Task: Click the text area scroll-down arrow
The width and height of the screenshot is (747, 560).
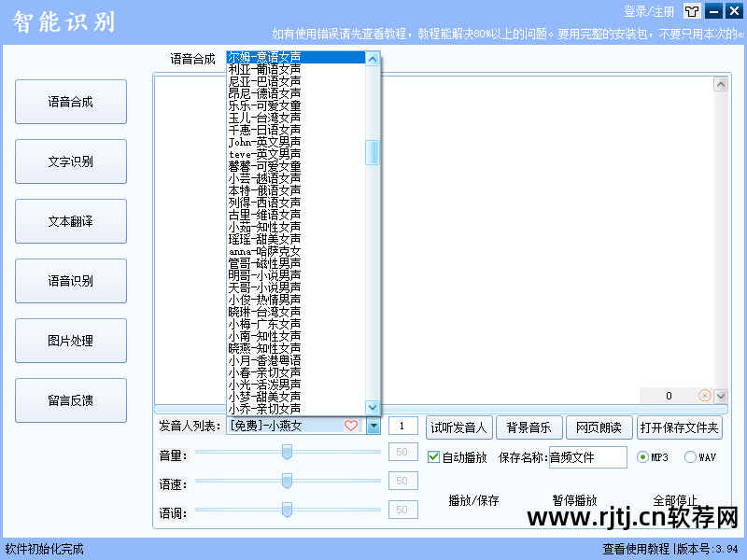Action: pos(721,396)
